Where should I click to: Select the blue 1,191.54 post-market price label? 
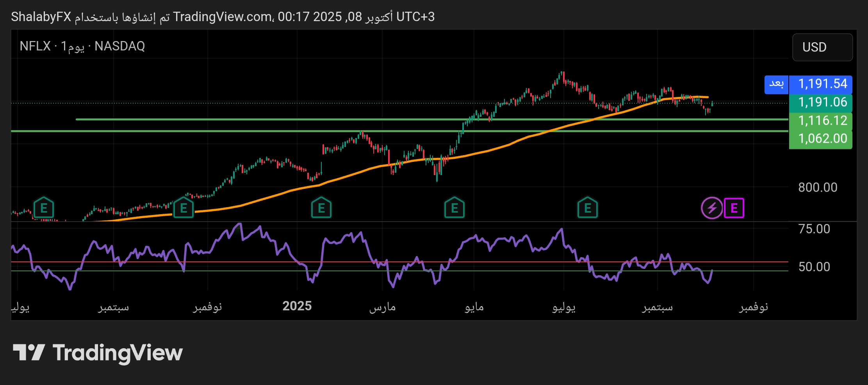point(822,84)
